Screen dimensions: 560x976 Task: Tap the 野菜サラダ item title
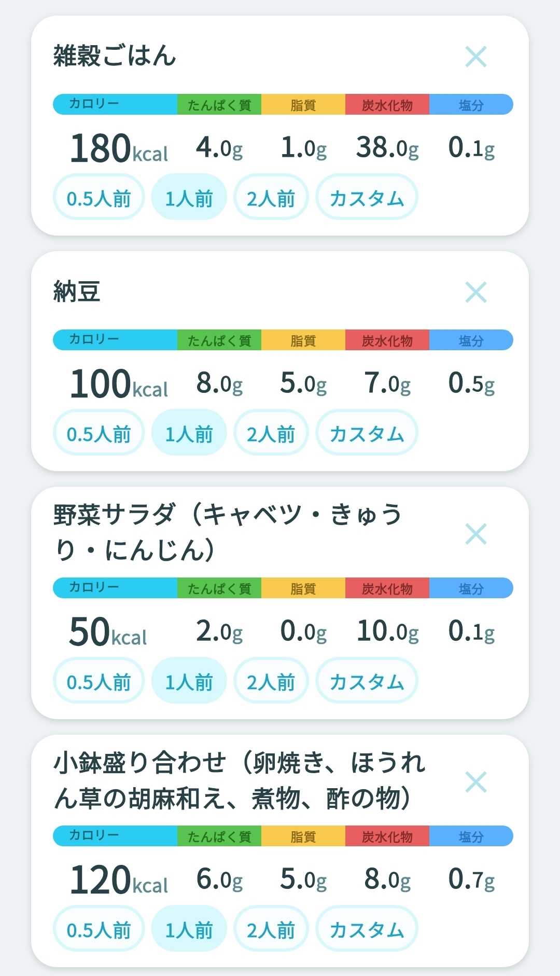pyautogui.click(x=228, y=532)
